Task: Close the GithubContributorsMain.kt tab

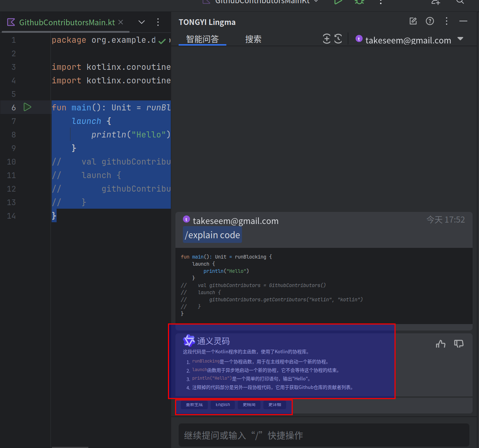Action: (121, 22)
